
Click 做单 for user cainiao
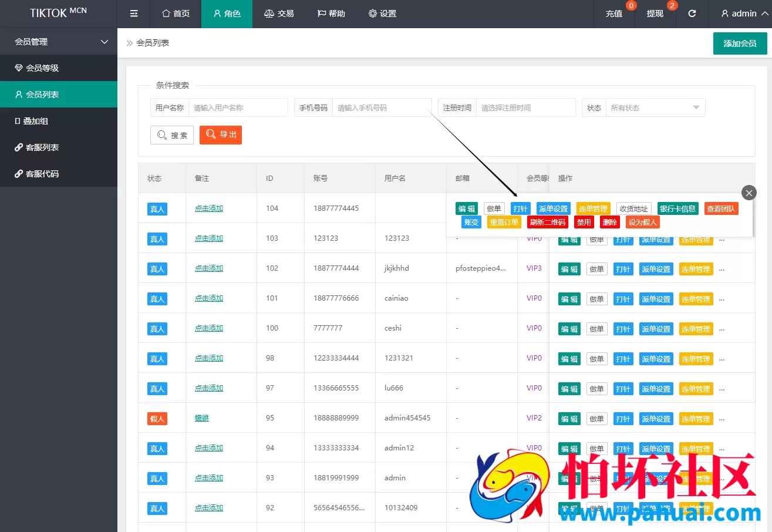click(x=597, y=299)
